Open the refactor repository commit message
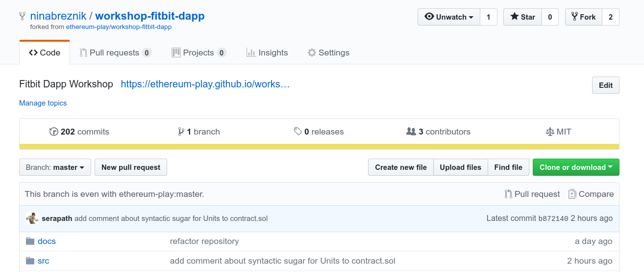Screen dimensions: 644x272 point(204,241)
